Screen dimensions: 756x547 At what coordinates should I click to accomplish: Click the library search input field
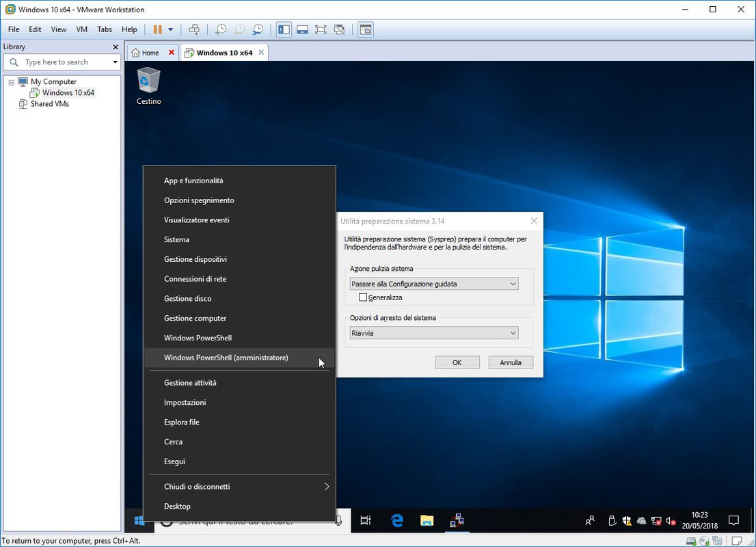coord(62,62)
